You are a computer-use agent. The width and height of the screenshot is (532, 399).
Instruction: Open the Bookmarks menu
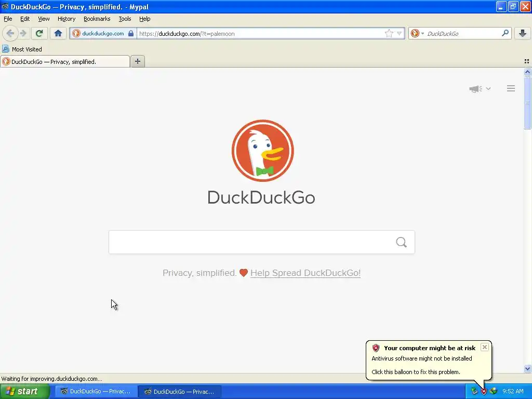(97, 19)
